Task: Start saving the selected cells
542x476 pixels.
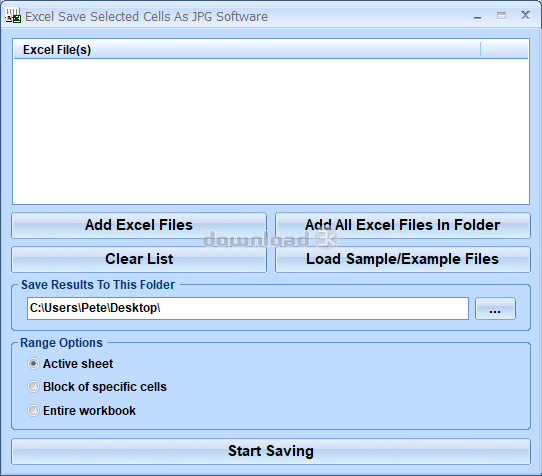Action: click(271, 451)
